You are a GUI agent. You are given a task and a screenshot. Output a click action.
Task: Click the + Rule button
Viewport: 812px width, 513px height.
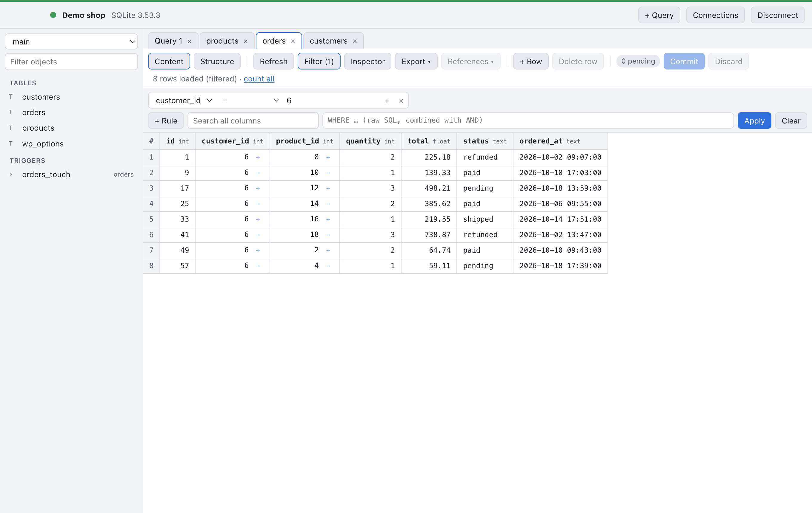166,120
